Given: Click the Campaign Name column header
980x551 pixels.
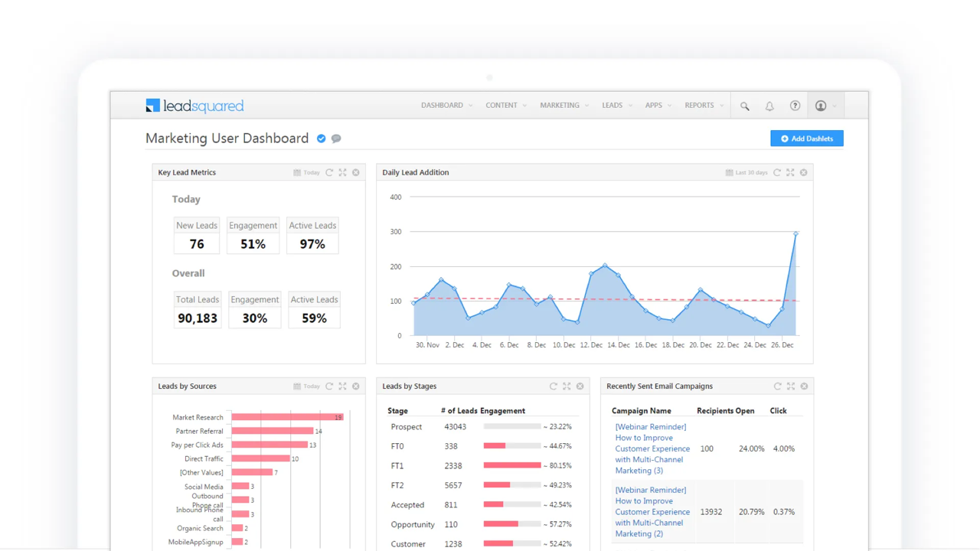Looking at the screenshot, I should (x=642, y=411).
